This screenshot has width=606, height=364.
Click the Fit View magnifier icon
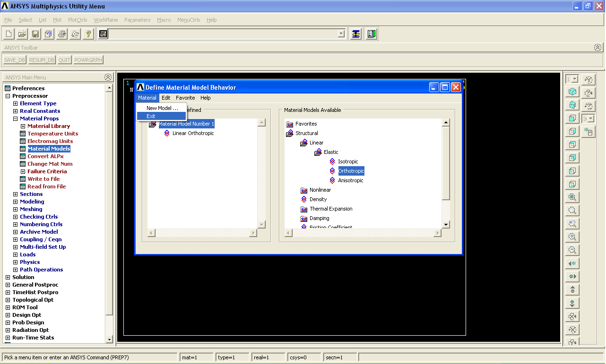pos(572,197)
